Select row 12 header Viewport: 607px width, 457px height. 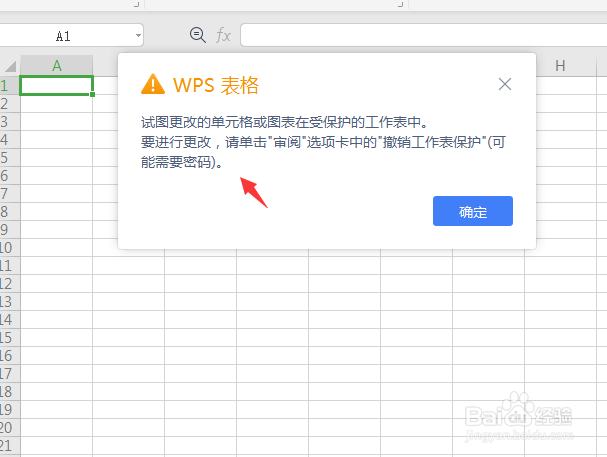[x=10, y=284]
